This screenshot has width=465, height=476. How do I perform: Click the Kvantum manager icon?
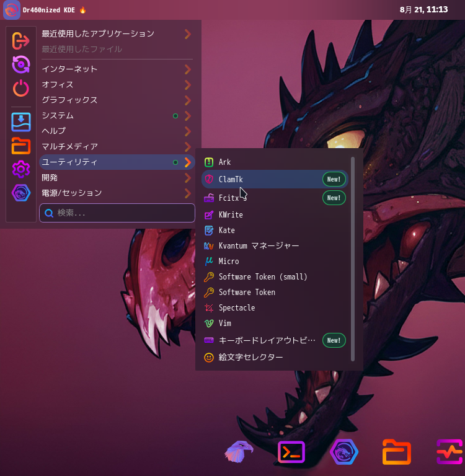(x=209, y=246)
